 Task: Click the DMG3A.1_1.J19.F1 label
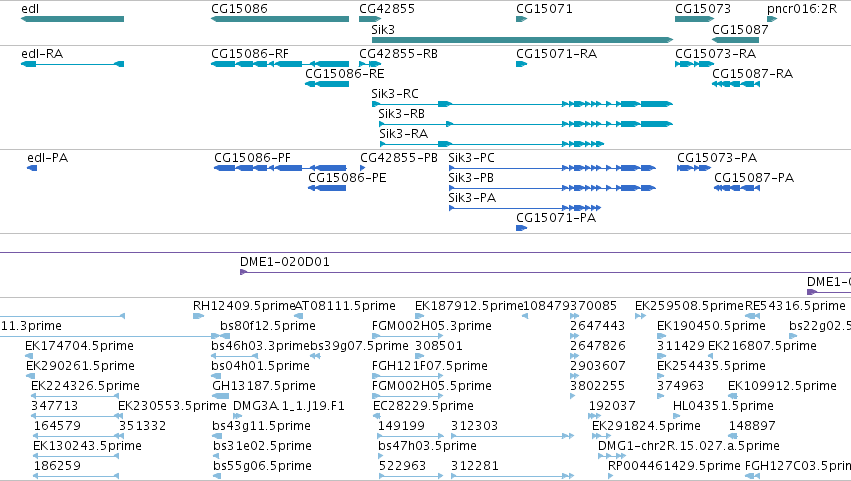[x=289, y=406]
